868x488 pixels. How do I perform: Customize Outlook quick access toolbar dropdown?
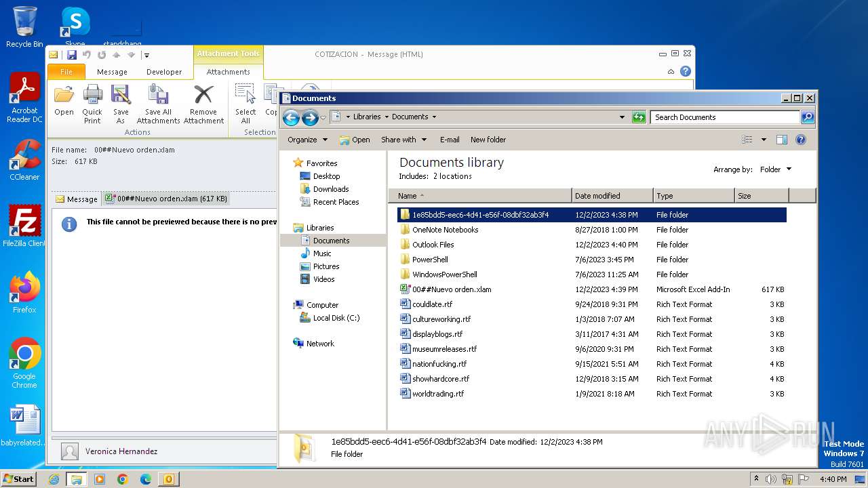[146, 55]
